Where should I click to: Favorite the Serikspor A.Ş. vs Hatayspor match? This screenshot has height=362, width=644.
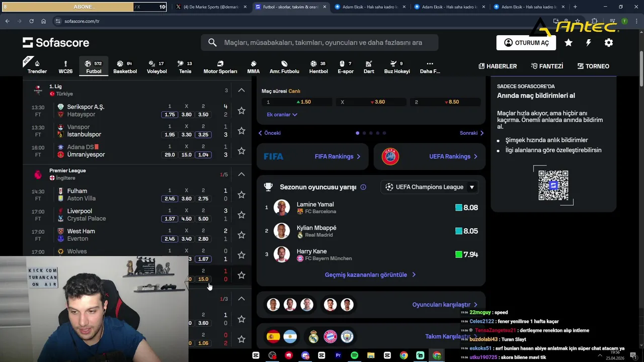(242, 111)
